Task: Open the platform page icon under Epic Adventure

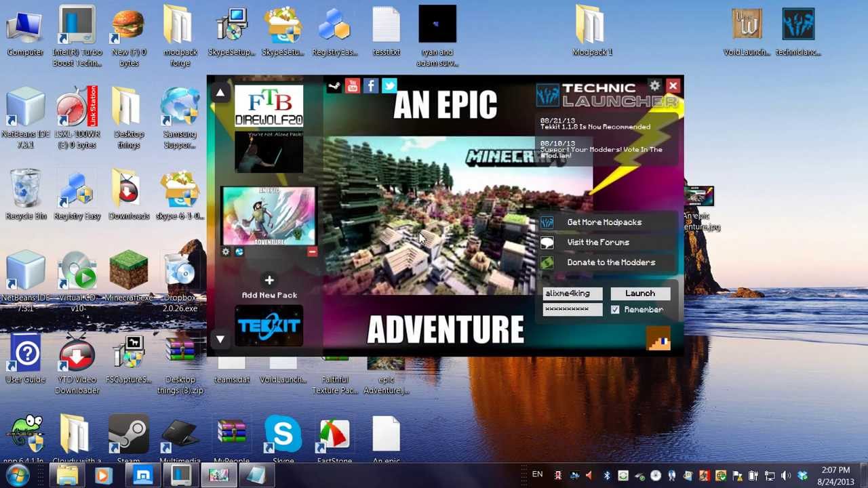Action: 239,252
